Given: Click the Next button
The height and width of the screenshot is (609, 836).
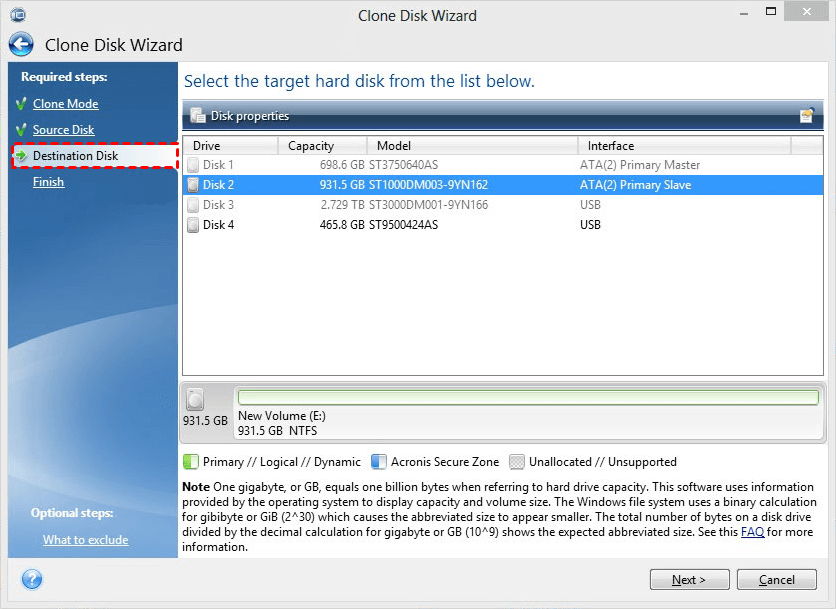Looking at the screenshot, I should [689, 580].
